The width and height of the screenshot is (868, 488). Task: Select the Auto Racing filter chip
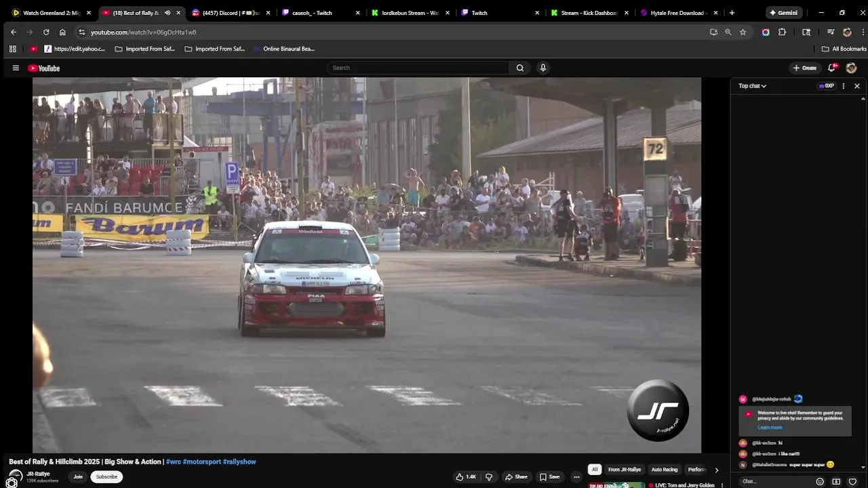tap(665, 470)
